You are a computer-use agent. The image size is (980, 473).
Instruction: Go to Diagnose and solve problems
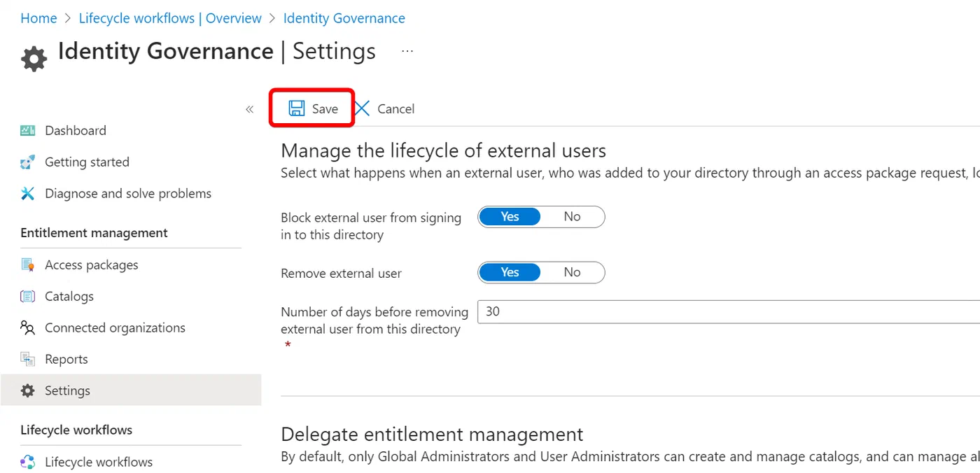[x=128, y=194]
